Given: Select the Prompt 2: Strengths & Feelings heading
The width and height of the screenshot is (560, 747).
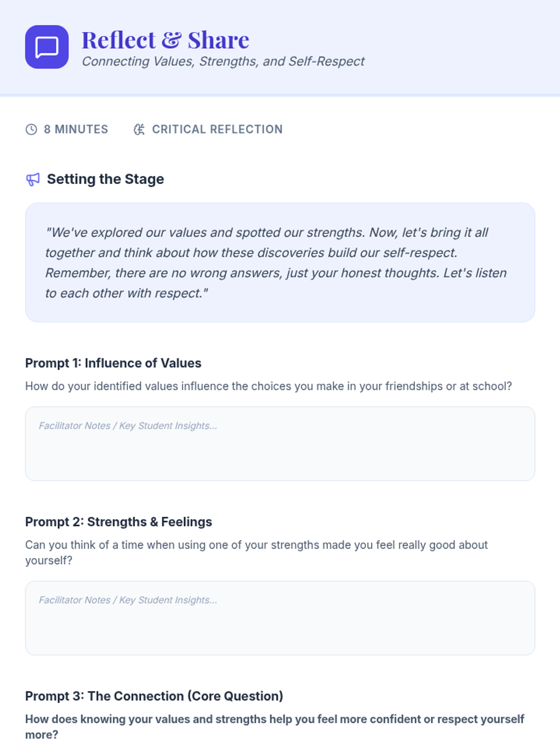Looking at the screenshot, I should tap(119, 522).
